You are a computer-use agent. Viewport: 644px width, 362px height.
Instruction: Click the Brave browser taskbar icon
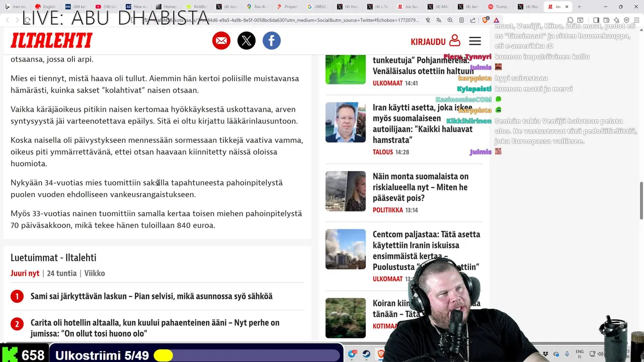tap(381, 354)
